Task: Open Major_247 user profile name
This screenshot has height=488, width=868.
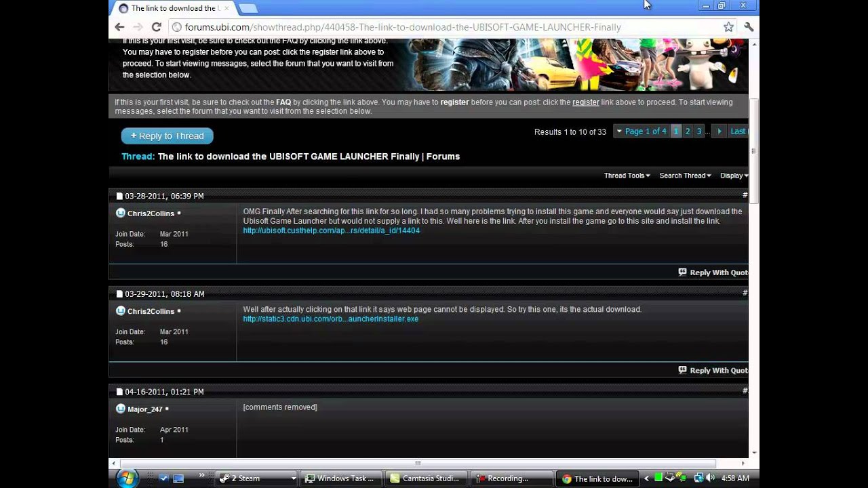Action: 145,409
